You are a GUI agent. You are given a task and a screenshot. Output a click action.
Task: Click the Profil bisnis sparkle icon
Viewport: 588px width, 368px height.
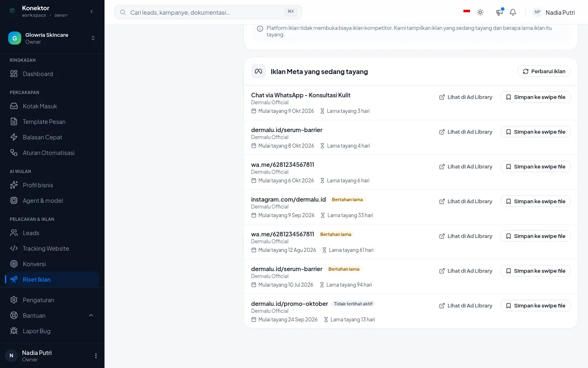tap(14, 185)
